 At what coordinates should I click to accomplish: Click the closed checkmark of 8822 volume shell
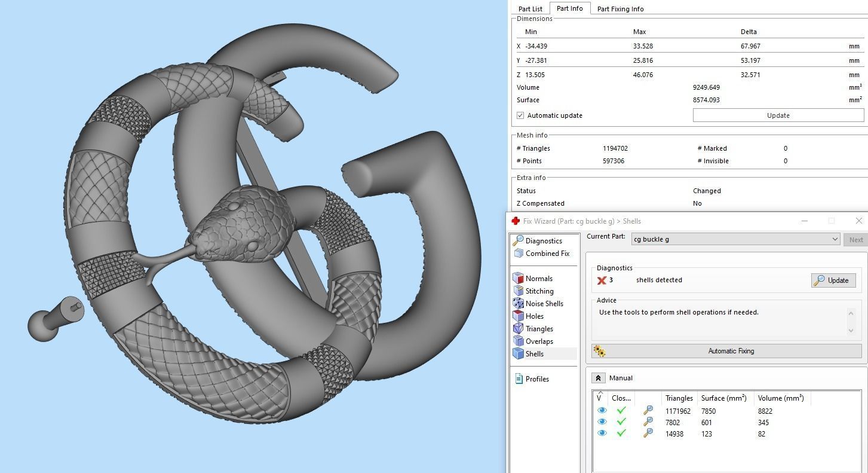(x=621, y=411)
